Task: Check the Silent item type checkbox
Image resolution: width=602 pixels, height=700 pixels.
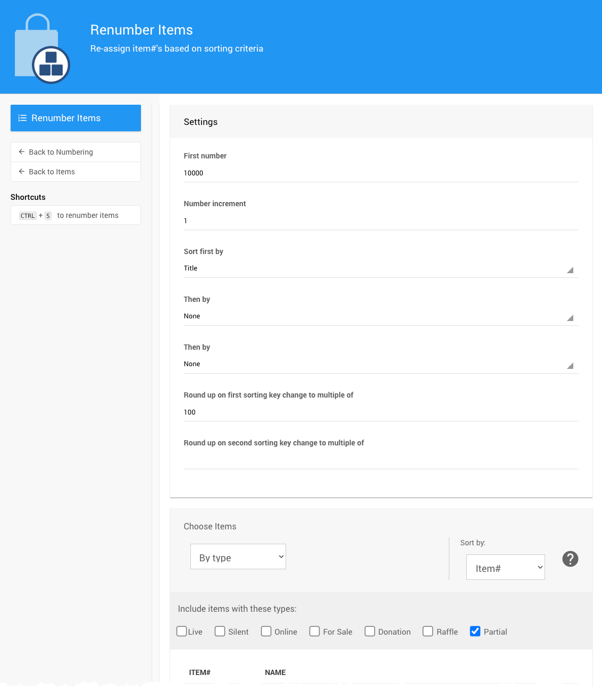Action: coord(220,631)
